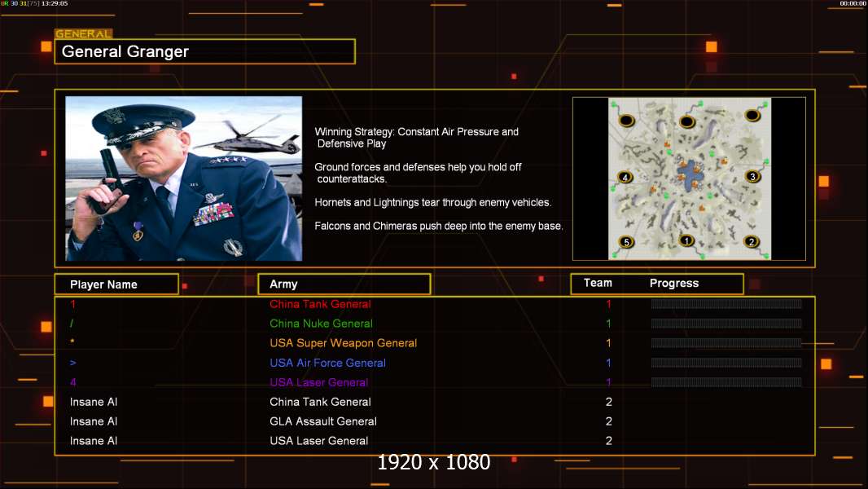Select the China Nuke General army entry
Viewport: 868px width, 489px height.
(x=321, y=324)
